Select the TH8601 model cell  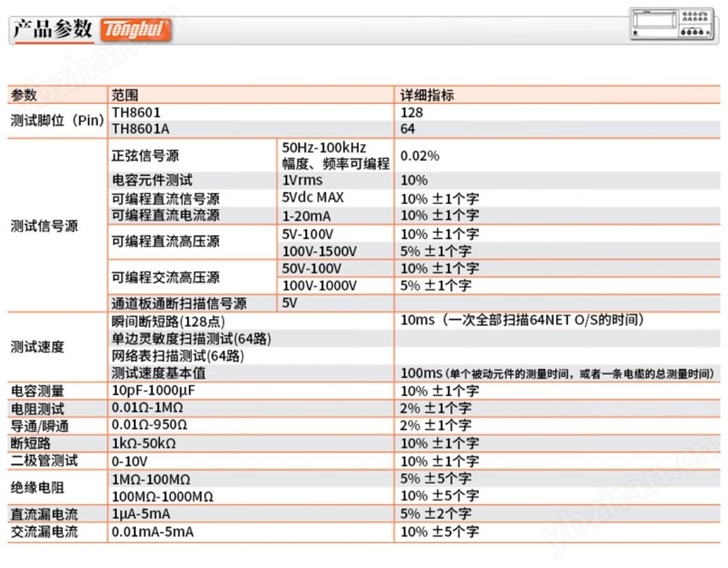(x=136, y=112)
